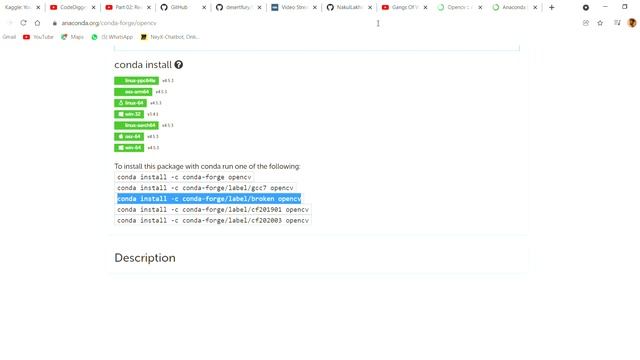
Task: Click the label/gcc7 install command
Action: pos(205,188)
